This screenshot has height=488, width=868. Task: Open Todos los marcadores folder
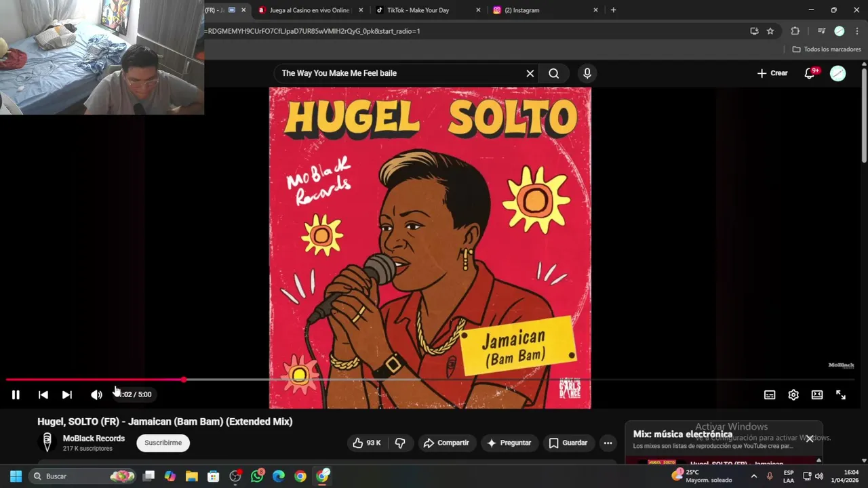click(x=827, y=49)
